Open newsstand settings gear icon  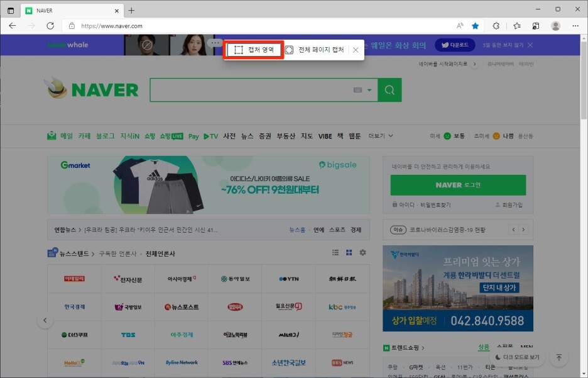click(362, 253)
